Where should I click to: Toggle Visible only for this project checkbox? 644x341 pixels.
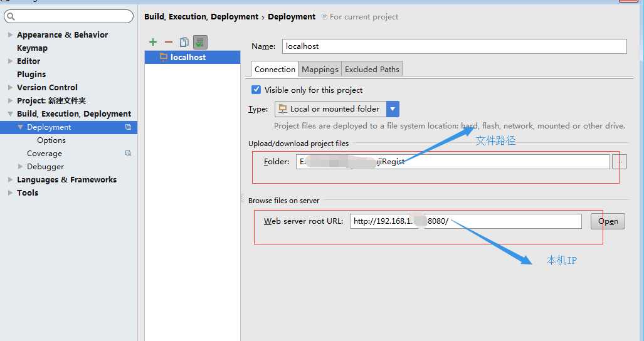coord(256,90)
